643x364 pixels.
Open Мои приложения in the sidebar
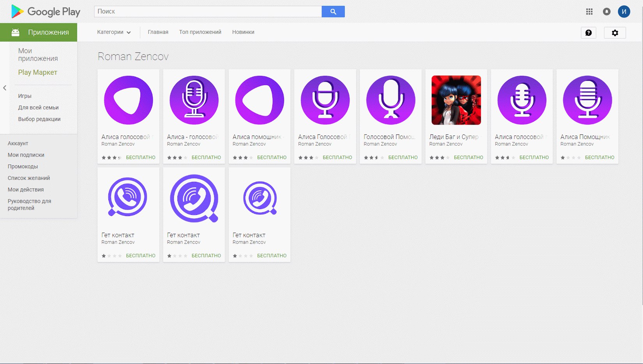coord(38,55)
